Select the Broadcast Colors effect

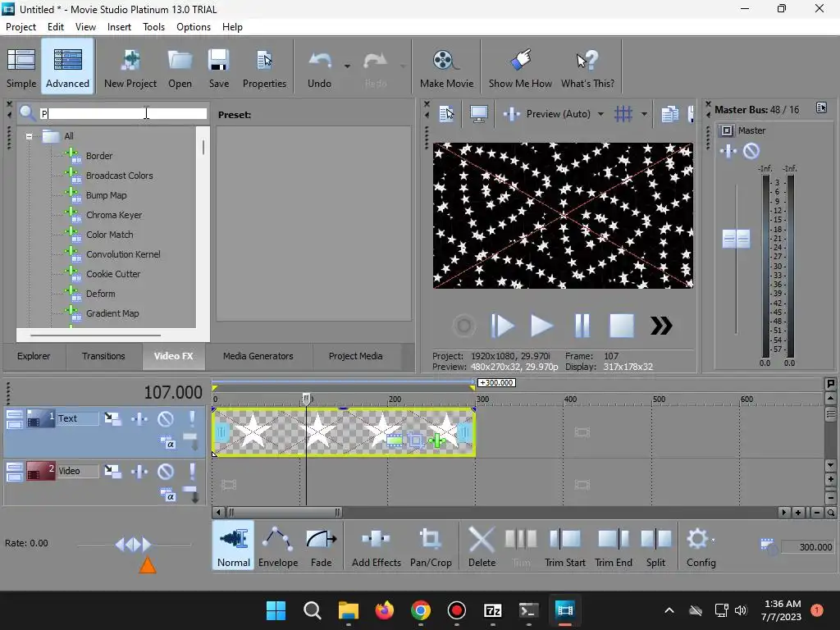coord(120,176)
